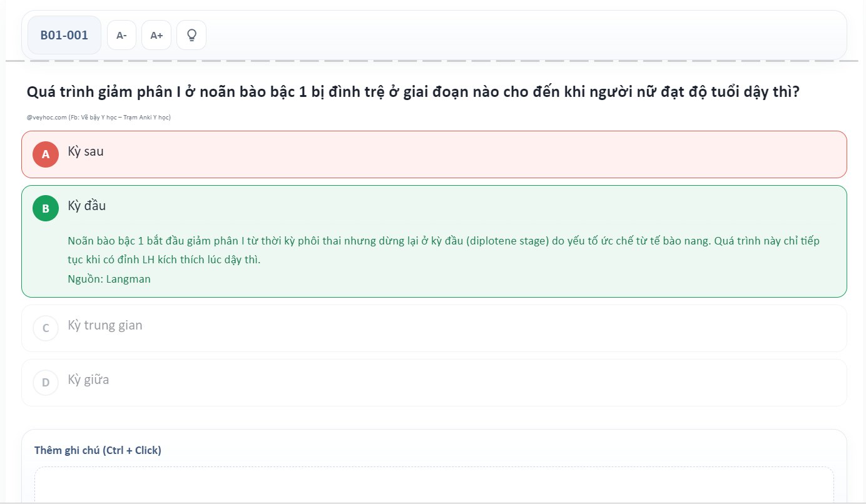
Task: Click the red A answer circle
Action: [46, 154]
